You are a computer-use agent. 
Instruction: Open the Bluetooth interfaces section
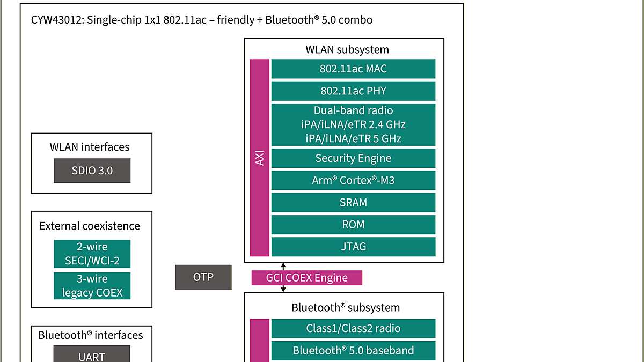91,335
